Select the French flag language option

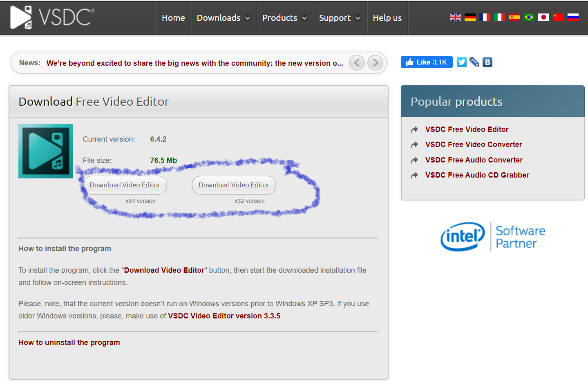pyautogui.click(x=485, y=17)
